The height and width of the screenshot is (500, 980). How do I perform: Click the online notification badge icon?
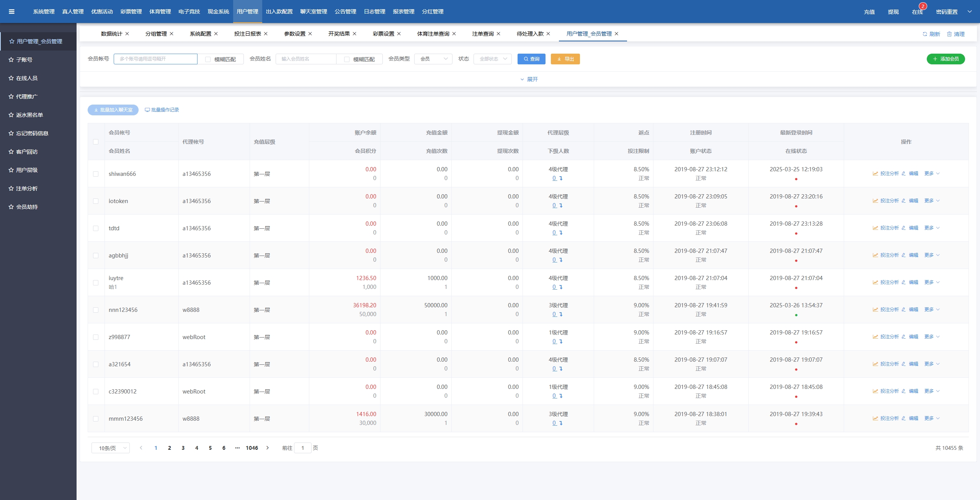point(923,7)
